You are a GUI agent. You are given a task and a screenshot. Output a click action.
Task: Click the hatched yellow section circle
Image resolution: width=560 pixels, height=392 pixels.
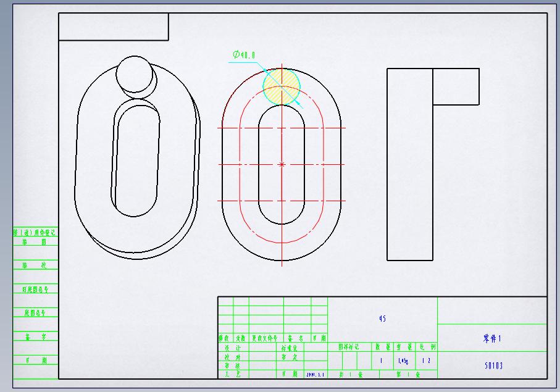[282, 86]
